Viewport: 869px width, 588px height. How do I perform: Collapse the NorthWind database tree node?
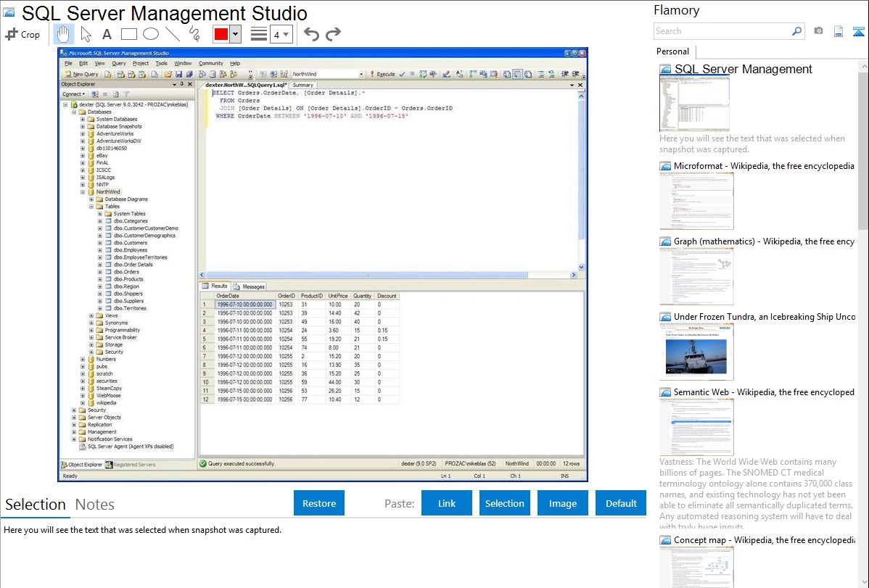pos(83,191)
